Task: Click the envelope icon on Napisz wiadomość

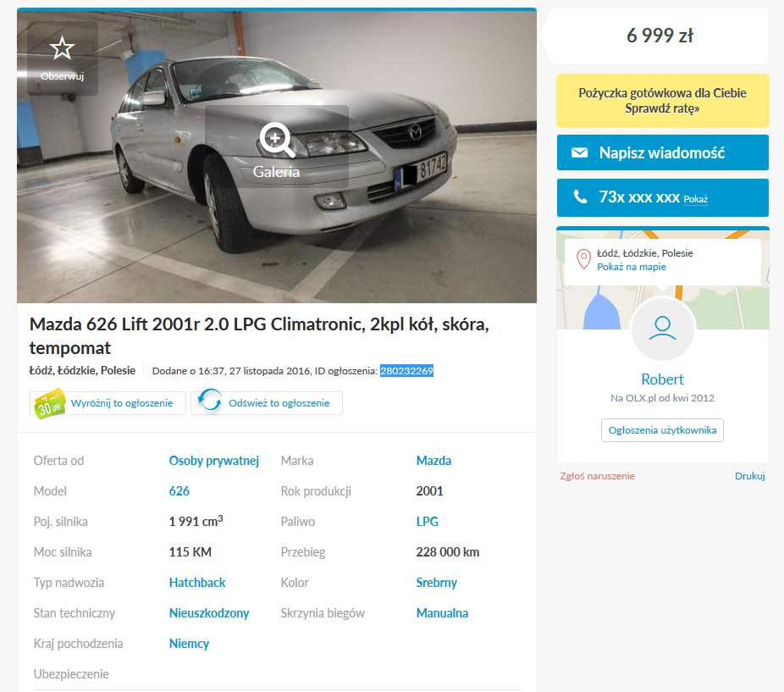Action: click(579, 152)
